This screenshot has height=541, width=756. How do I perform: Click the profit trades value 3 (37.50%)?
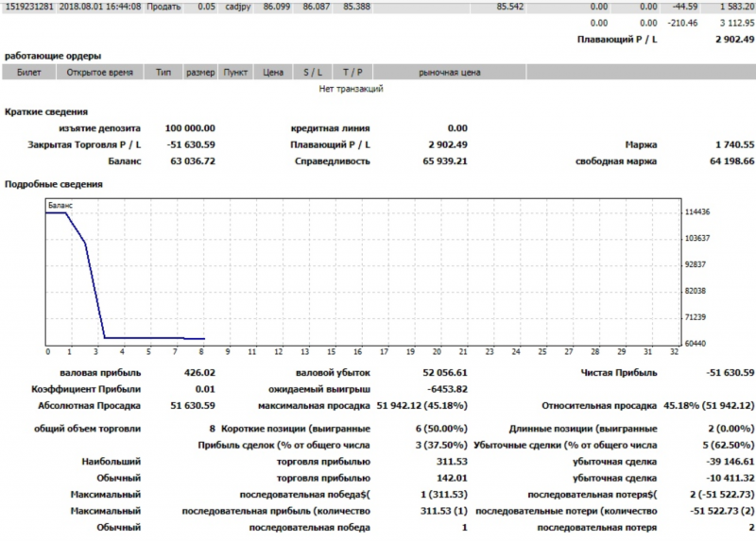(441, 445)
